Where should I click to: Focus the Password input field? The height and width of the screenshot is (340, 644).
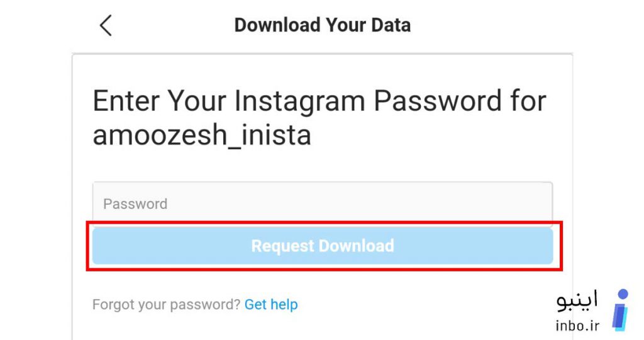click(323, 204)
